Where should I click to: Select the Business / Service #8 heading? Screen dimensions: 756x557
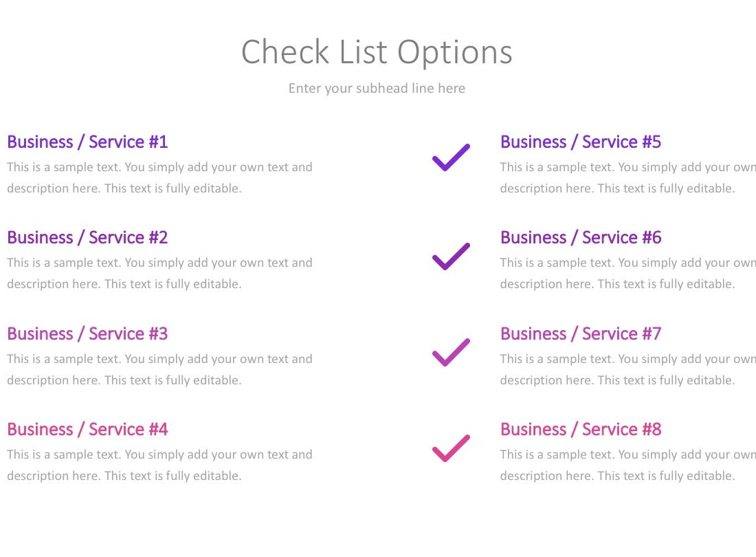[581, 429]
